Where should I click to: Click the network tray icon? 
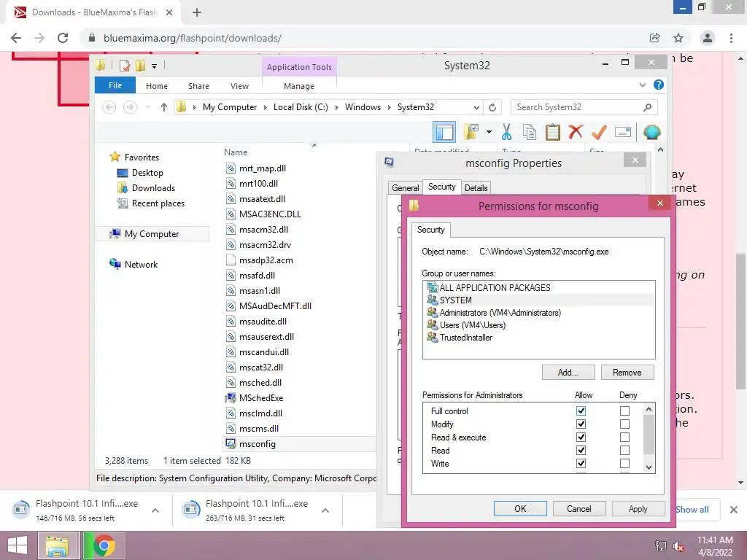click(x=660, y=545)
